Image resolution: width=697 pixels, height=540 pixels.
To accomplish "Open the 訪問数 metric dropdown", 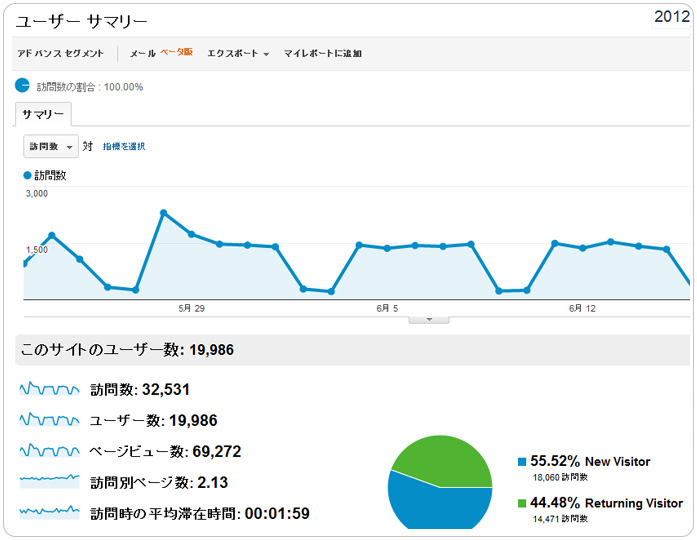I will [51, 146].
